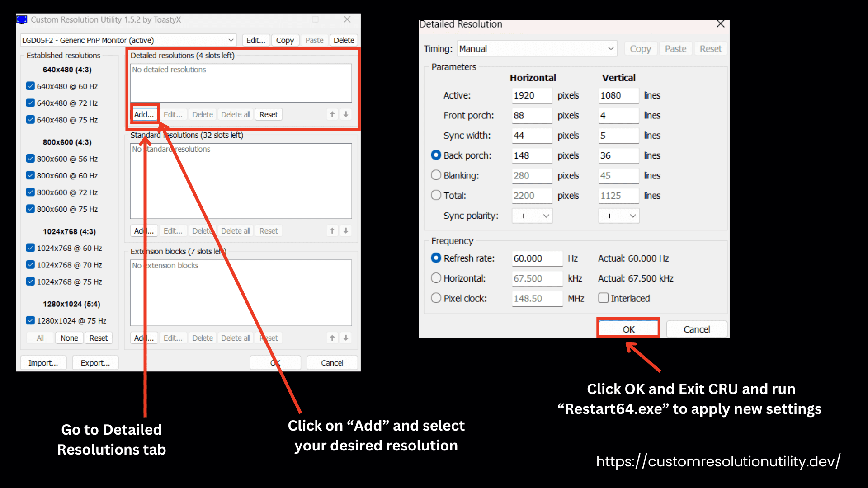Click Add under Detailed resolutions
The width and height of the screenshot is (868, 488).
point(144,114)
